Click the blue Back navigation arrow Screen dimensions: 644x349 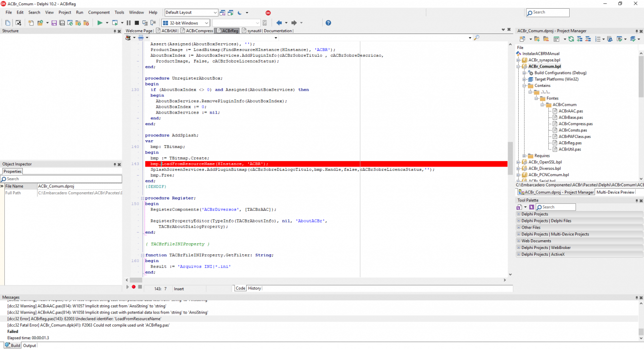tap(279, 23)
